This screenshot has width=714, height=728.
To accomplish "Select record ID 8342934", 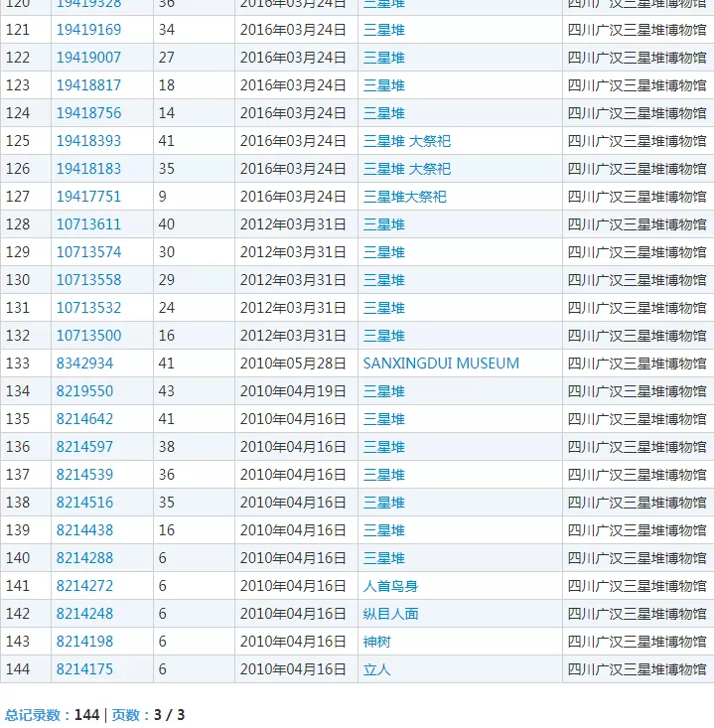I will 84,364.
